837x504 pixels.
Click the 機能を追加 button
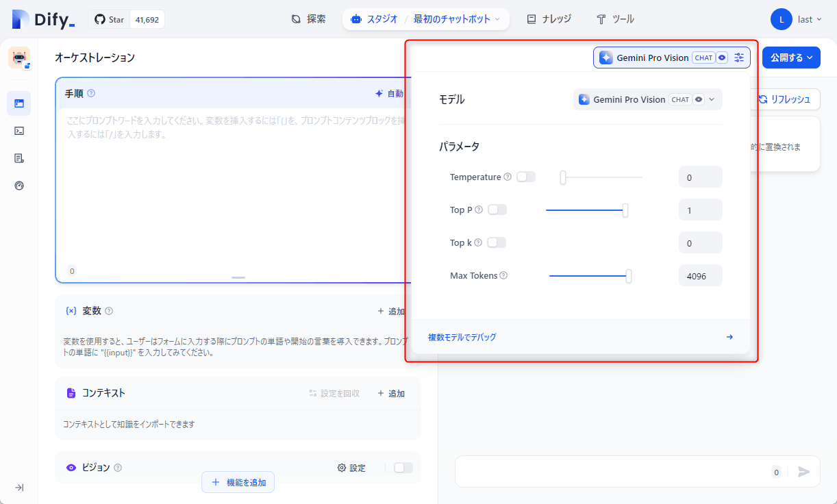pos(238,482)
